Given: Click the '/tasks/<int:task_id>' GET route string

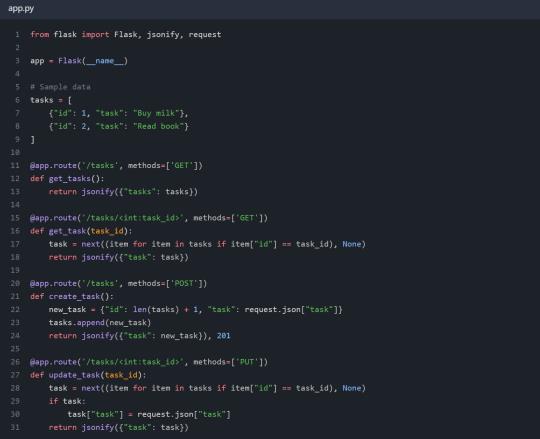Looking at the screenshot, I should [x=133, y=218].
